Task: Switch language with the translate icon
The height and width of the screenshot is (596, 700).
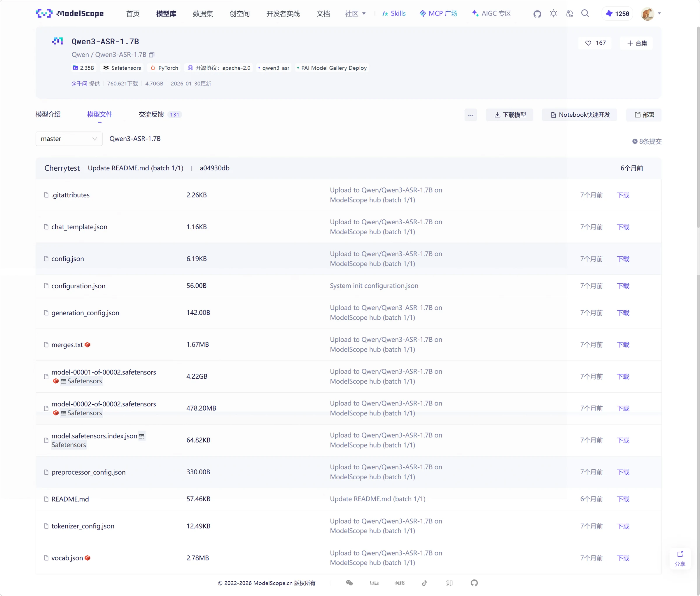Action: (570, 13)
